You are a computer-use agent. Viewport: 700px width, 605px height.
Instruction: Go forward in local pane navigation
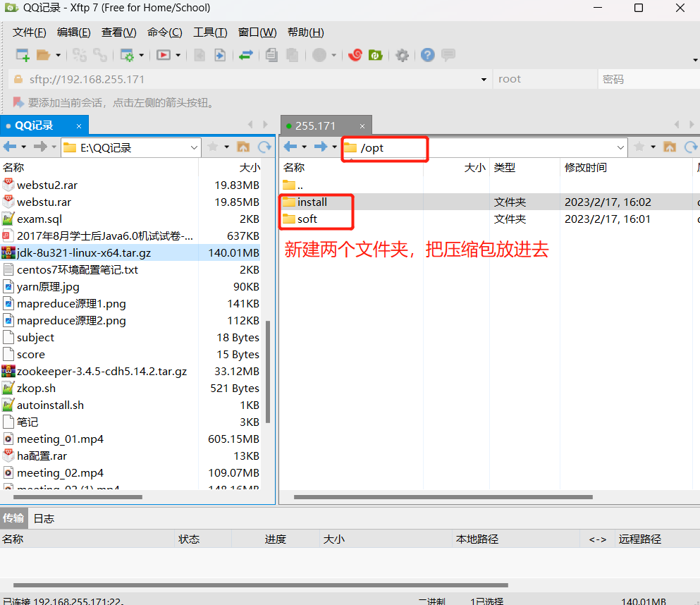[40, 147]
